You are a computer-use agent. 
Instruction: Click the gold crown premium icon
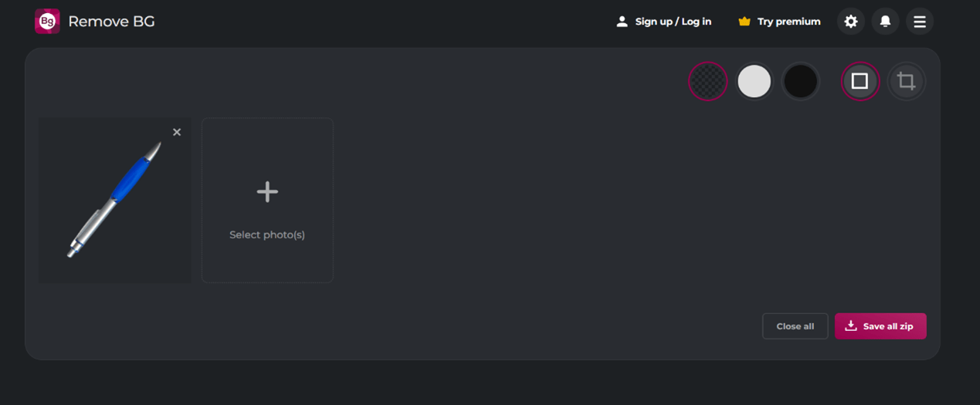[x=744, y=22]
